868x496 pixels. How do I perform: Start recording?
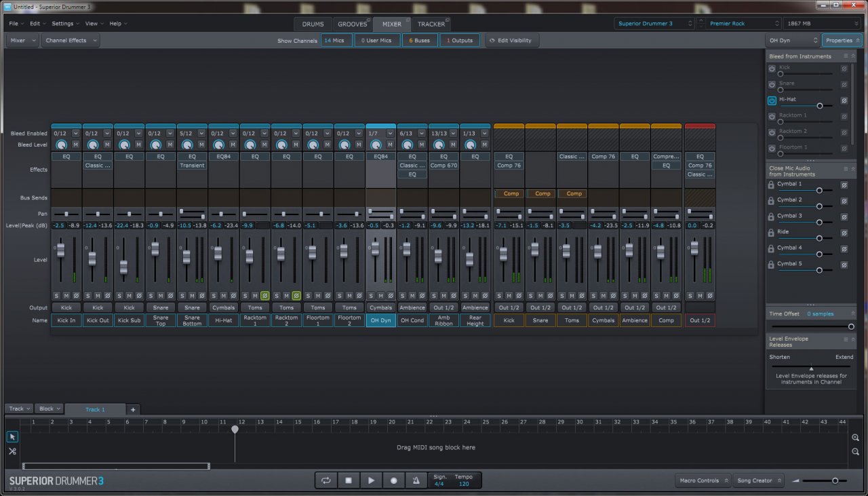pos(393,480)
